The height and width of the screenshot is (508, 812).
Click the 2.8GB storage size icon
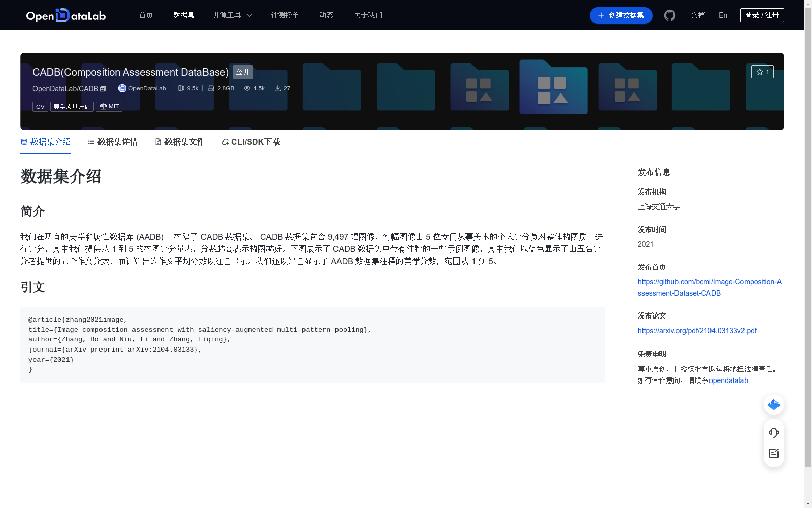click(211, 88)
